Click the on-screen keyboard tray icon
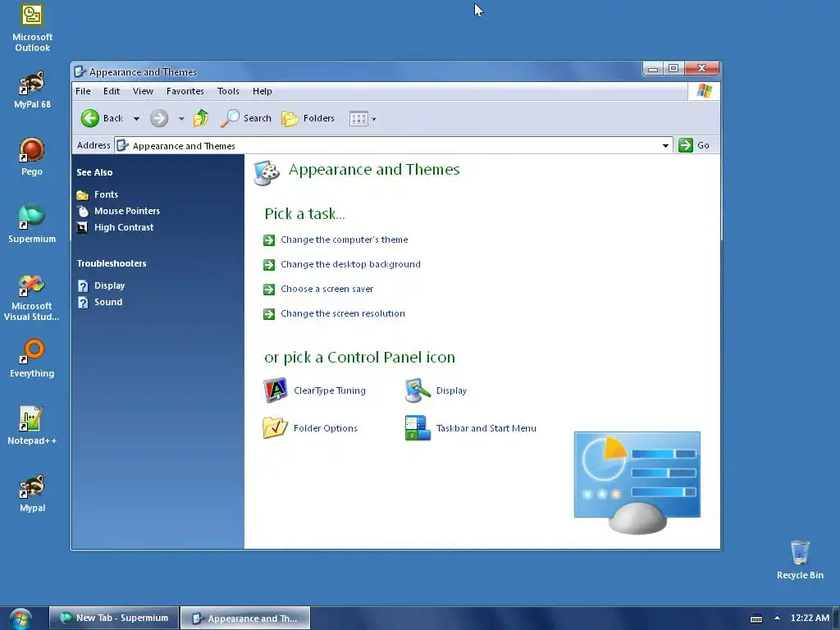The image size is (840, 630). (756, 619)
